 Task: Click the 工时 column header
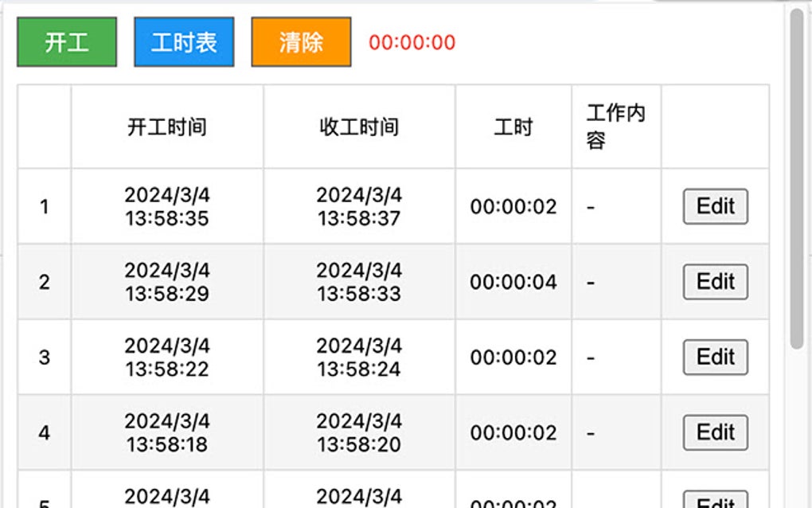[513, 127]
